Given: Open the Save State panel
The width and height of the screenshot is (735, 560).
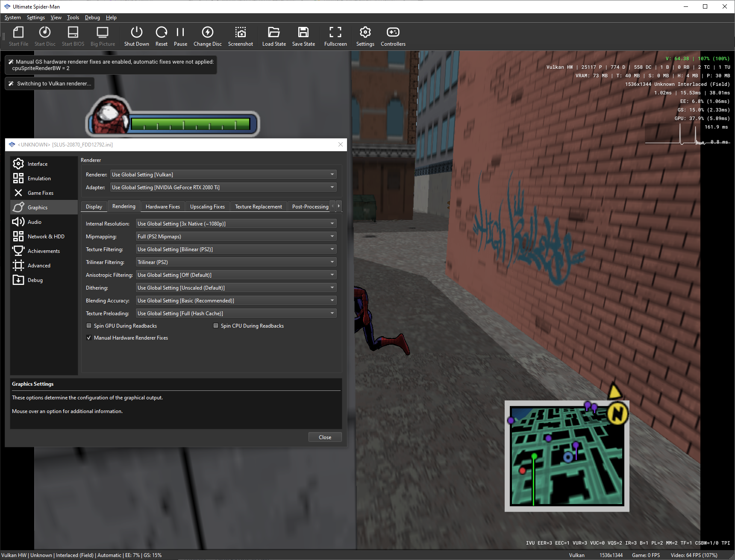Looking at the screenshot, I should coord(303,36).
